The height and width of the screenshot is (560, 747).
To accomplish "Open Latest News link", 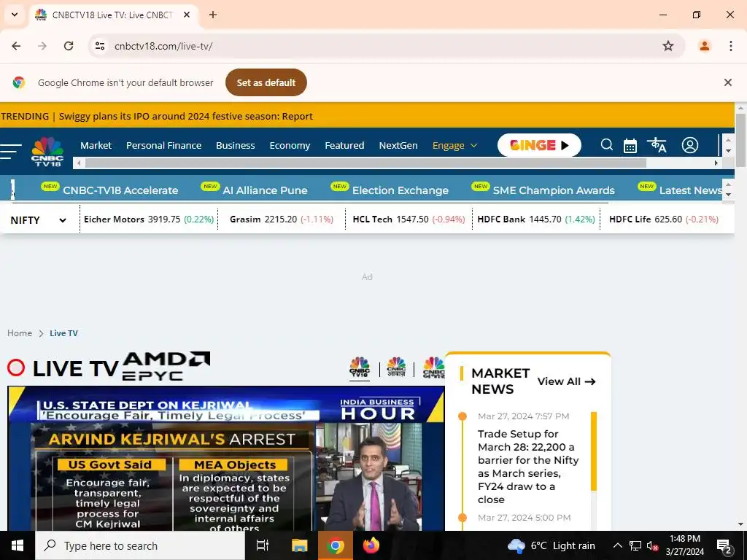I will pos(691,190).
